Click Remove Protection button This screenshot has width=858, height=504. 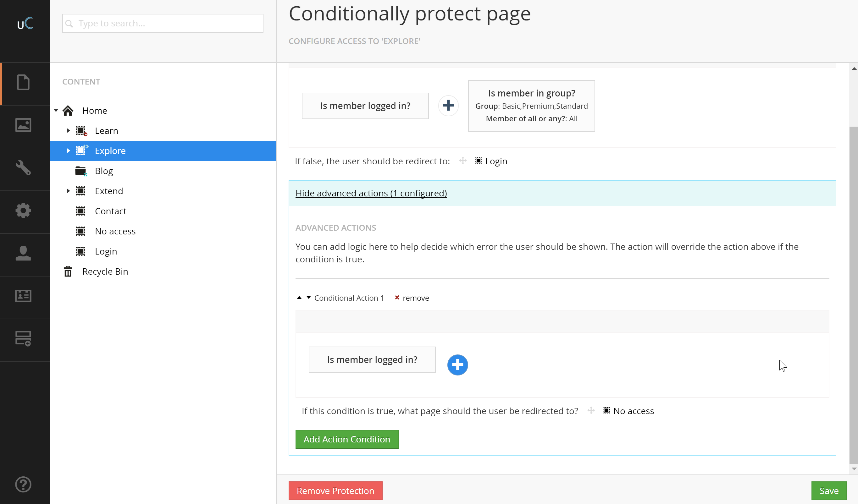[x=335, y=490]
